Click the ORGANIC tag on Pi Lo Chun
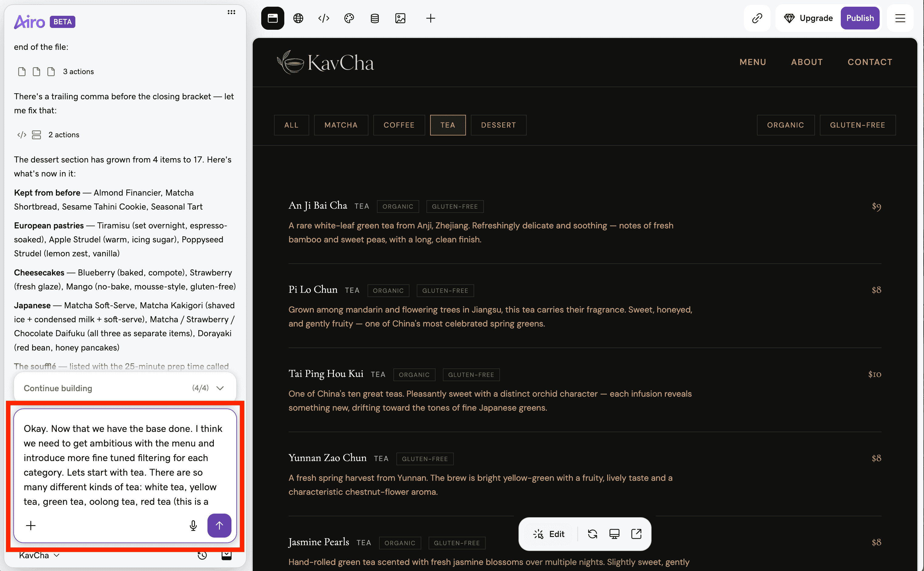 (388, 290)
